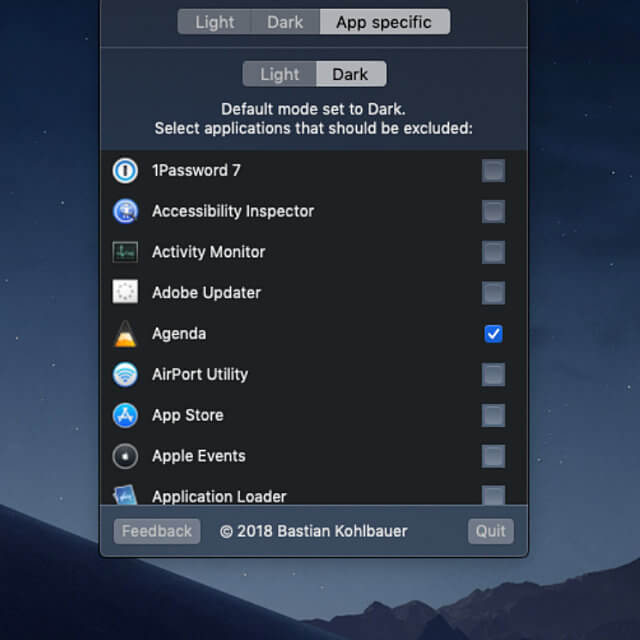Click the AirPort Utility Wi-Fi icon
The width and height of the screenshot is (640, 640).
click(125, 375)
